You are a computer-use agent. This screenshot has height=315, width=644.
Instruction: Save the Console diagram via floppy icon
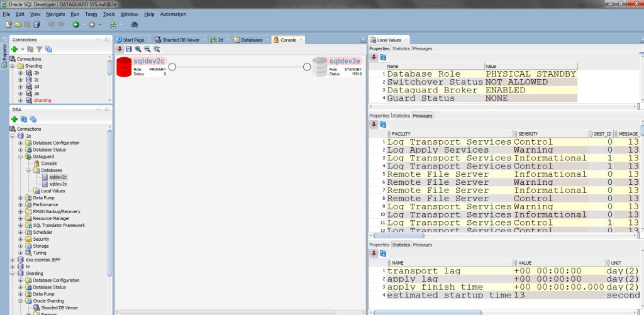click(x=129, y=49)
